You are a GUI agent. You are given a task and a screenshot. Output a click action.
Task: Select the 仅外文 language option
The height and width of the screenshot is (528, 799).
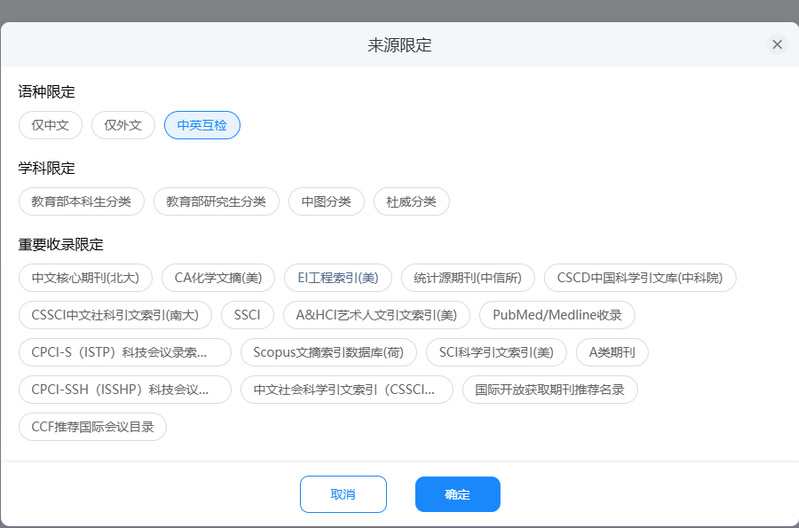pos(123,125)
